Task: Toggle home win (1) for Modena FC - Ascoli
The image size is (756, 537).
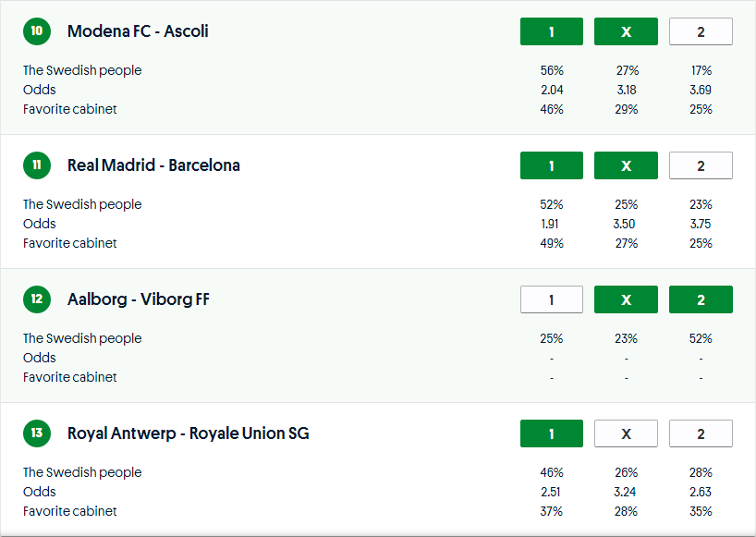Action: pos(552,31)
